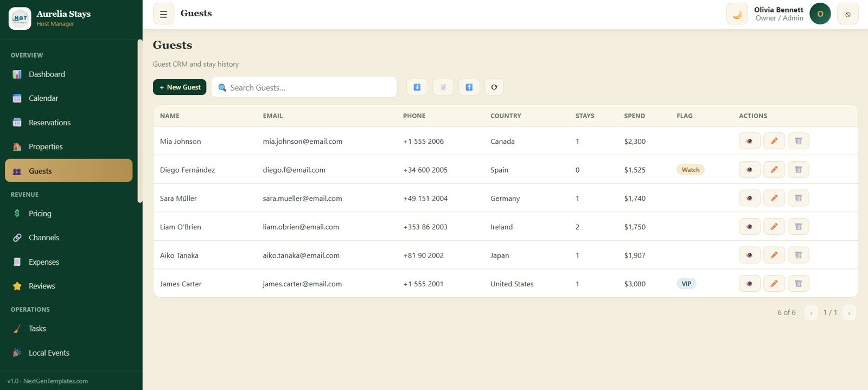Click email diego.f@email.com

pos(294,170)
